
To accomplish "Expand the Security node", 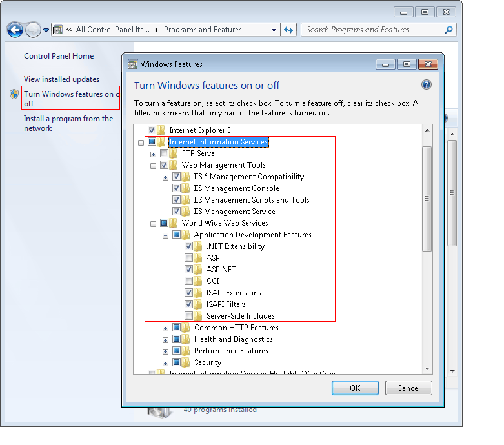I will click(165, 363).
